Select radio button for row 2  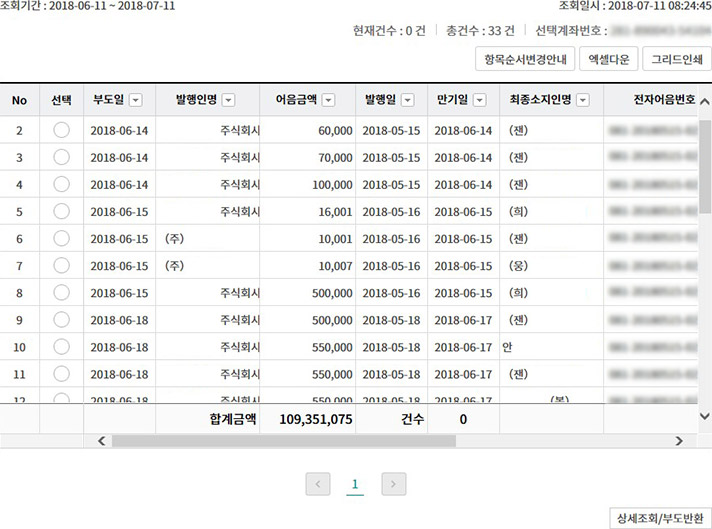pos(61,130)
